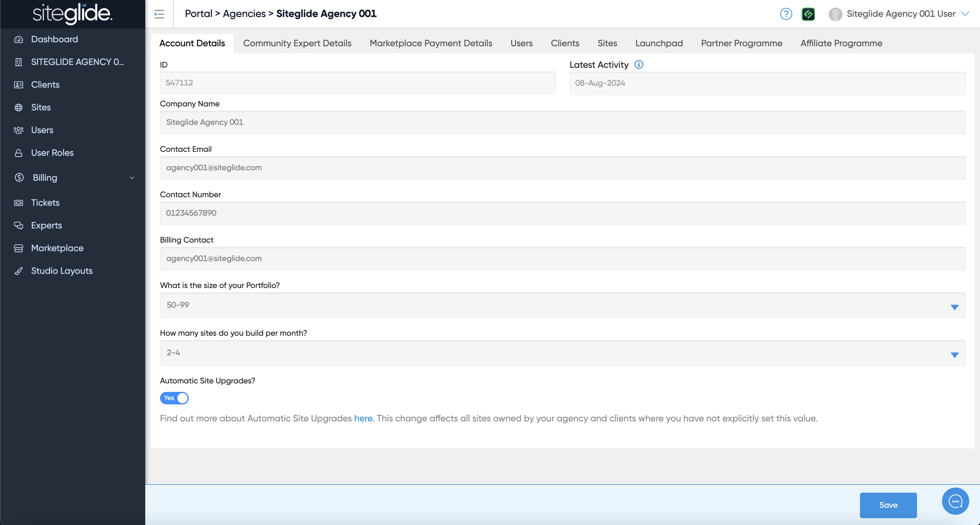
Task: Click the Marketplace store icon
Action: [x=18, y=248]
